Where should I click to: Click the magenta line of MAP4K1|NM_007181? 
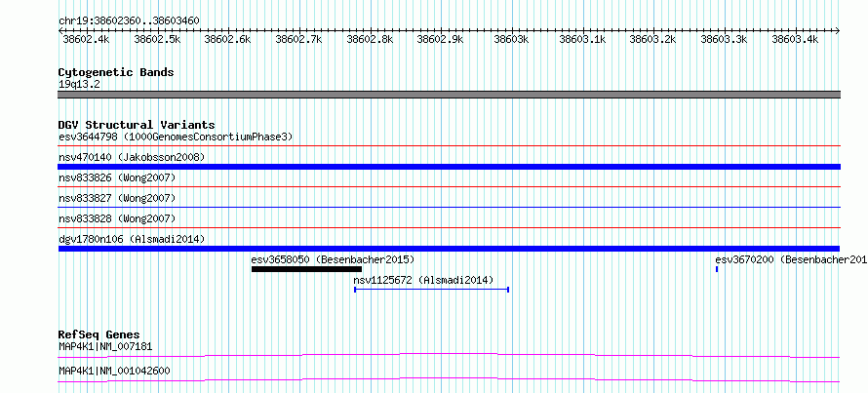[449, 355]
